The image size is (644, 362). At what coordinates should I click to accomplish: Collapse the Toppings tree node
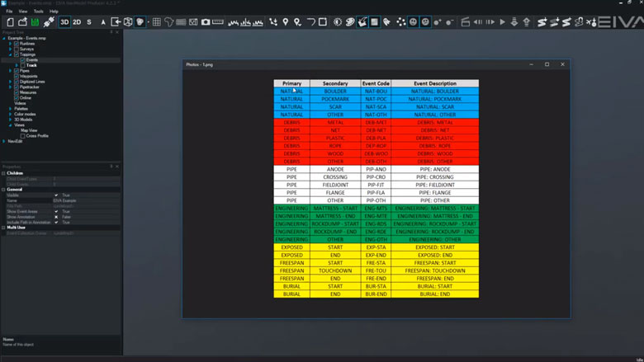(x=11, y=54)
